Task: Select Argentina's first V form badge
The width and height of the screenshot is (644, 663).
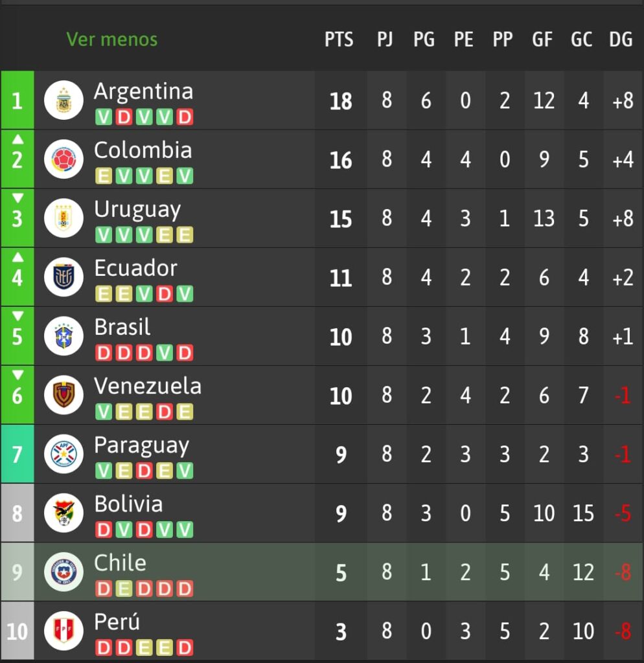Action: tap(103, 117)
